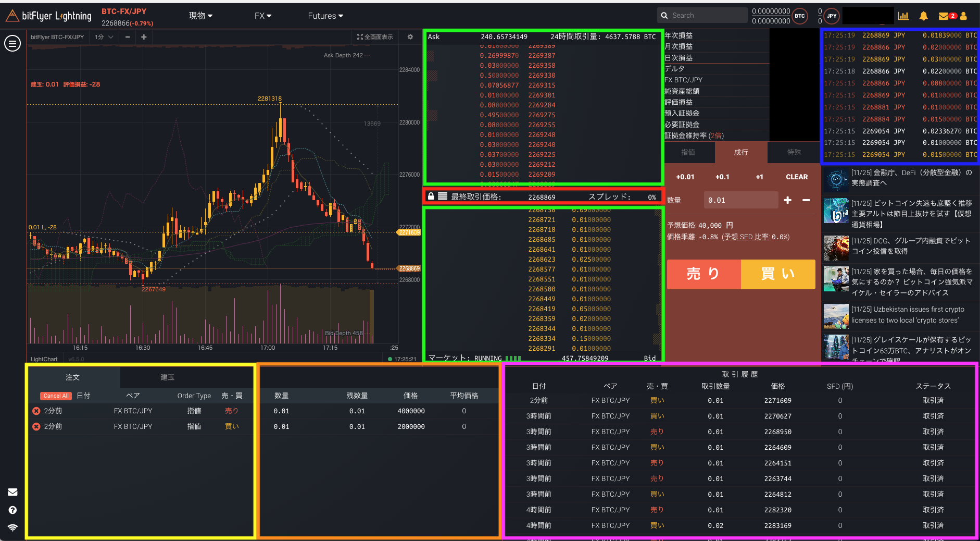Open the bar chart icon in header
This screenshot has width=980, height=541.
[x=903, y=16]
